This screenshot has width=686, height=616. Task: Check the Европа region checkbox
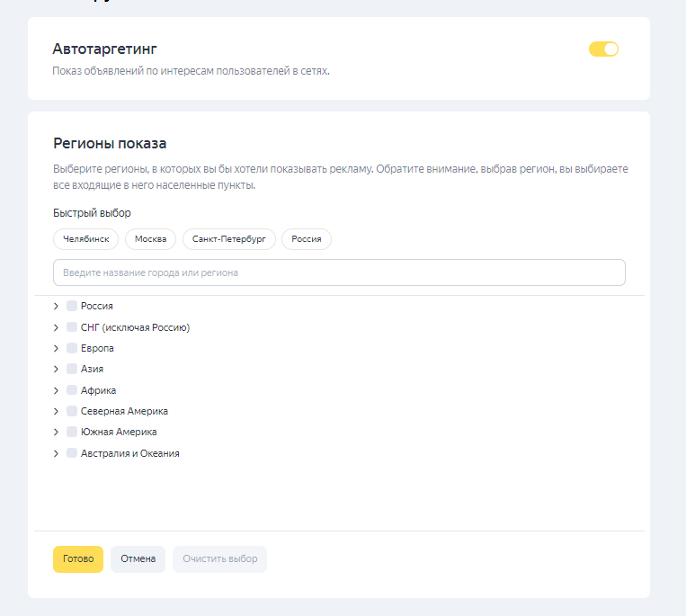(72, 348)
